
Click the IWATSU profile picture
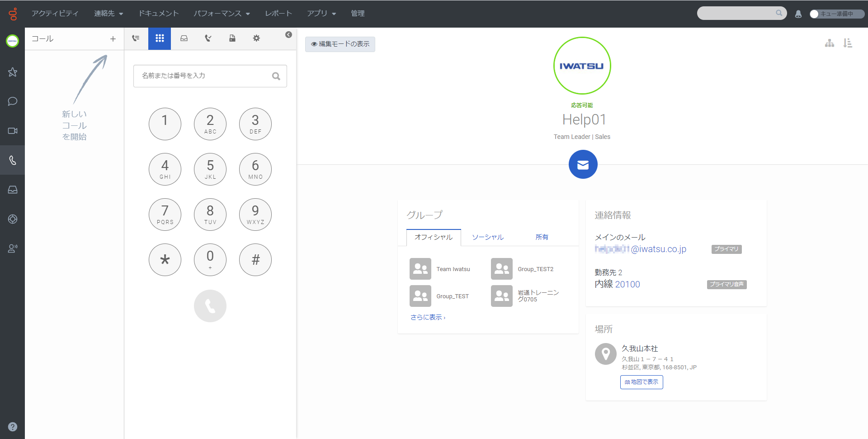pyautogui.click(x=582, y=66)
